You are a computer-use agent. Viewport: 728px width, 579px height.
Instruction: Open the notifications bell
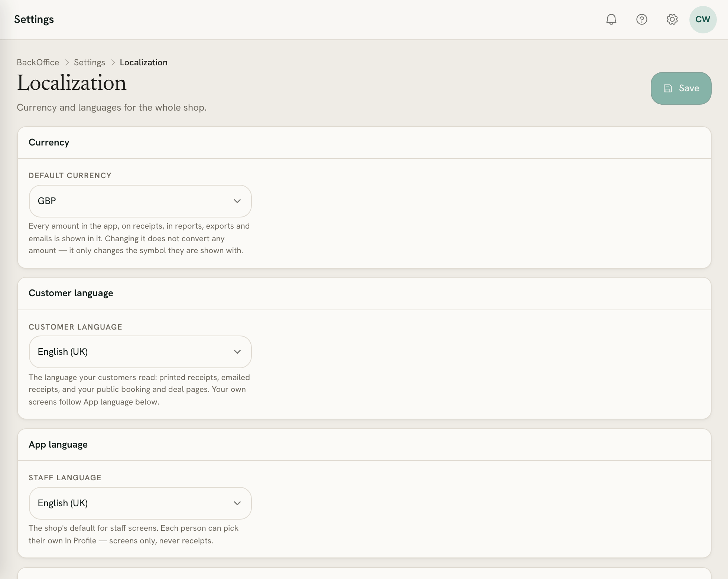click(x=611, y=19)
